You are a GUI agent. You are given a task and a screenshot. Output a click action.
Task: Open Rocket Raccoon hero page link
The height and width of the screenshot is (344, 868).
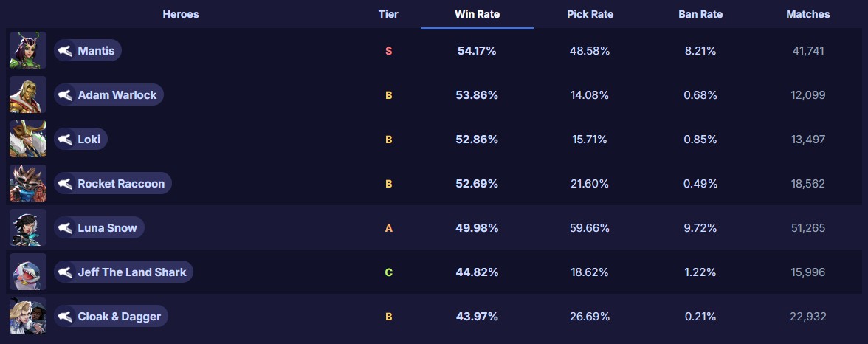tap(121, 184)
